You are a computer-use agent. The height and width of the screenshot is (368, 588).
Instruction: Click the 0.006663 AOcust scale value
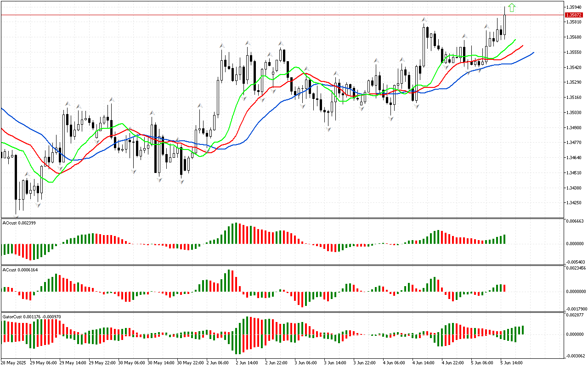576,221
